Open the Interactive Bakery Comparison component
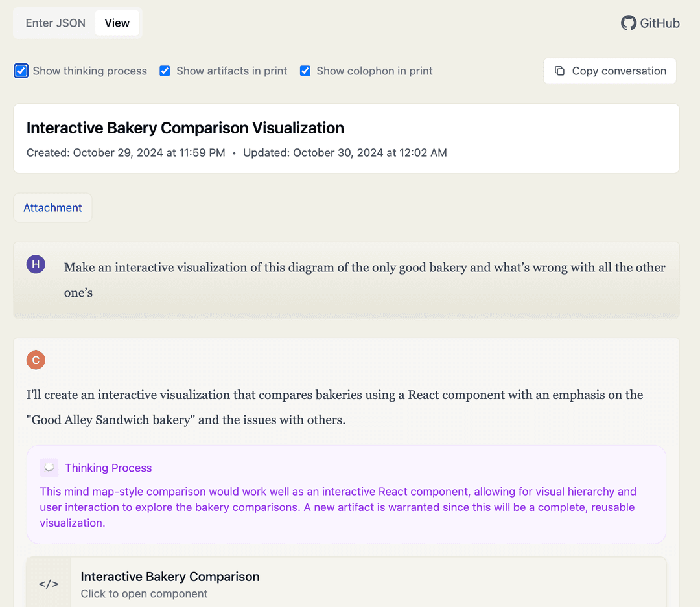 tap(346, 582)
